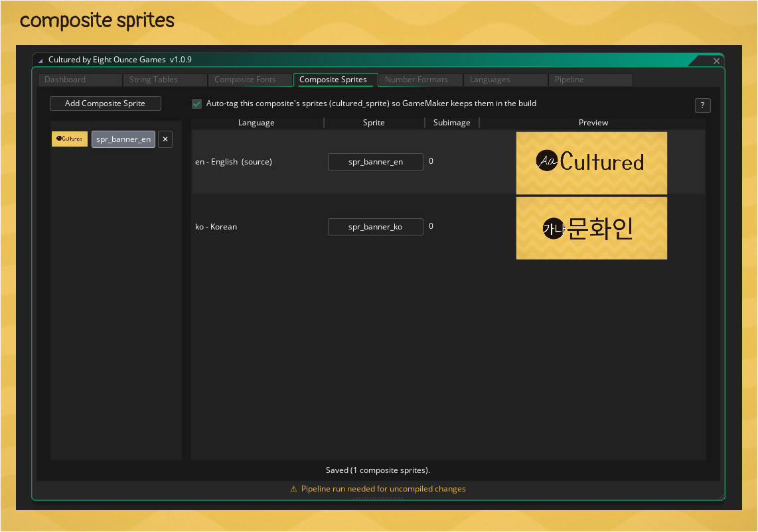Choose sprite for Korean row spr_banner_ko
Viewport: 758px width, 532px height.
tap(376, 227)
